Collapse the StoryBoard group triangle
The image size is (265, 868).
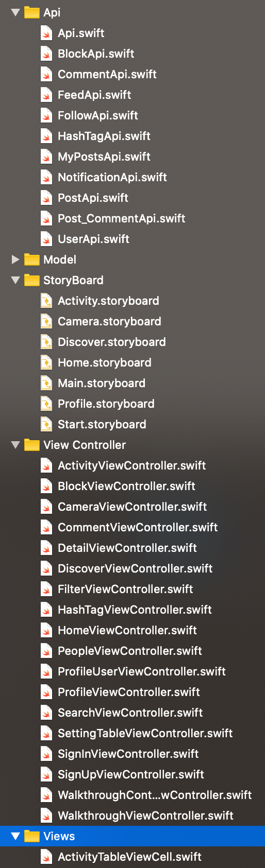tap(15, 280)
